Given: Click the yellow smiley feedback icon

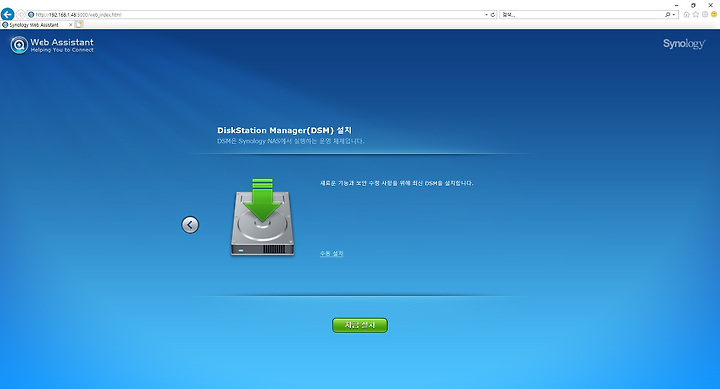Looking at the screenshot, I should (714, 15).
